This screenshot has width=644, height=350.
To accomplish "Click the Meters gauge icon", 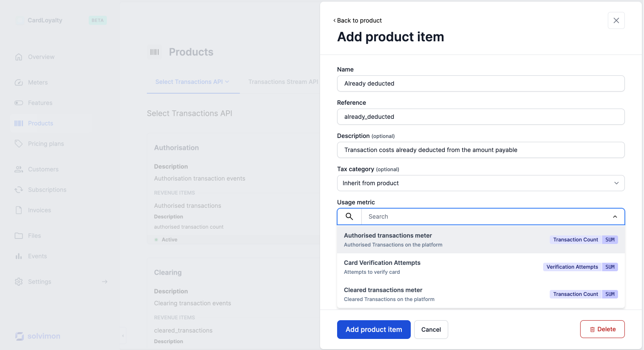I will tap(19, 83).
